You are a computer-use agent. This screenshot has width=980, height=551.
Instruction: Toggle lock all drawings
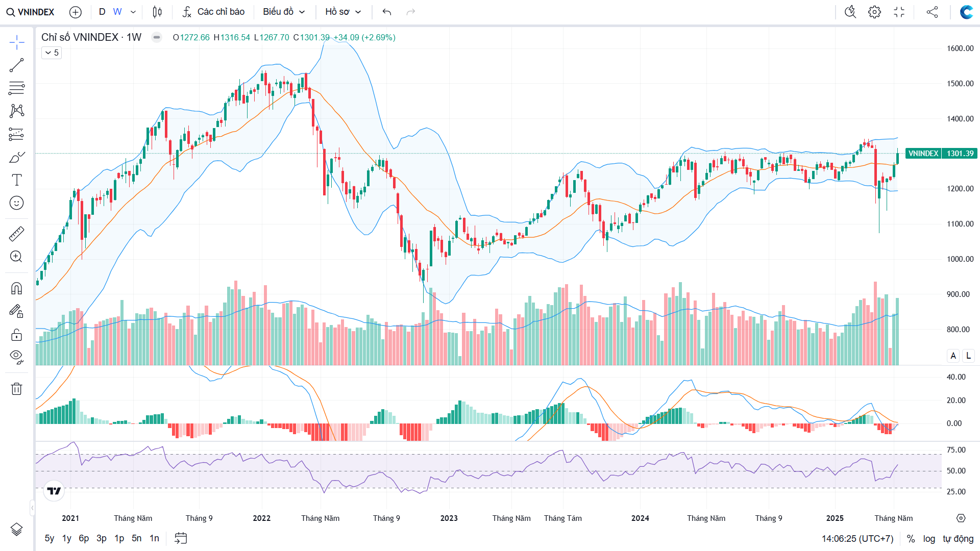[x=16, y=335]
